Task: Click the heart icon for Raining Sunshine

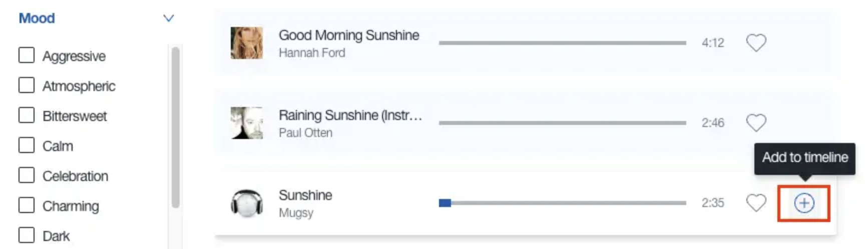Action: click(x=756, y=122)
